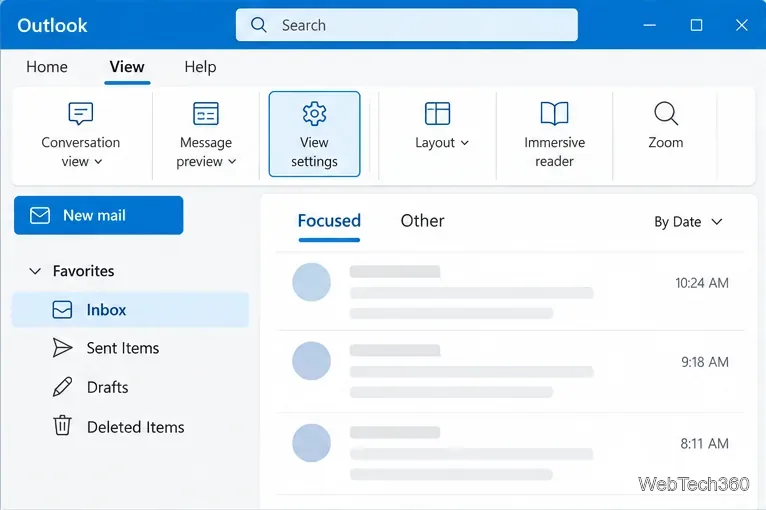Compose with the New mail button
This screenshot has height=510, width=766.
(99, 215)
